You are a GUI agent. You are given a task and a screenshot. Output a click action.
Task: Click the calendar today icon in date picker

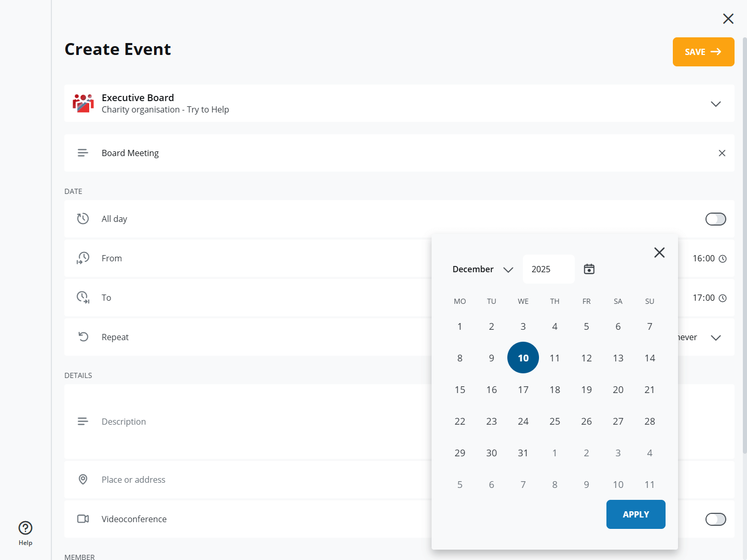[x=589, y=269]
